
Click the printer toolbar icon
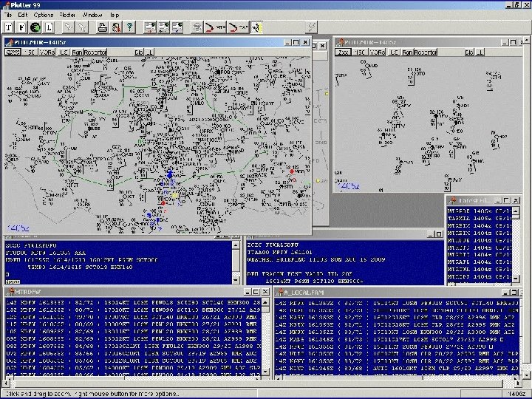pyautogui.click(x=103, y=27)
